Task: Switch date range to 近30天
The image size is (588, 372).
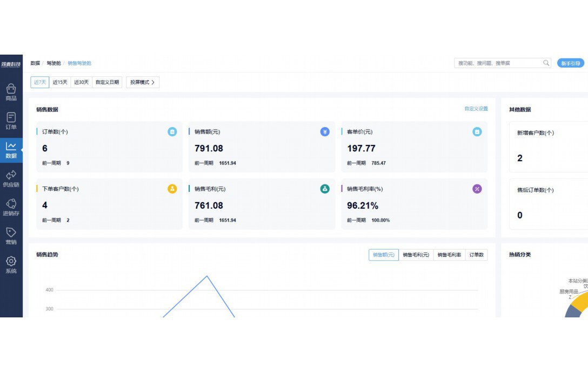Action: coord(81,82)
